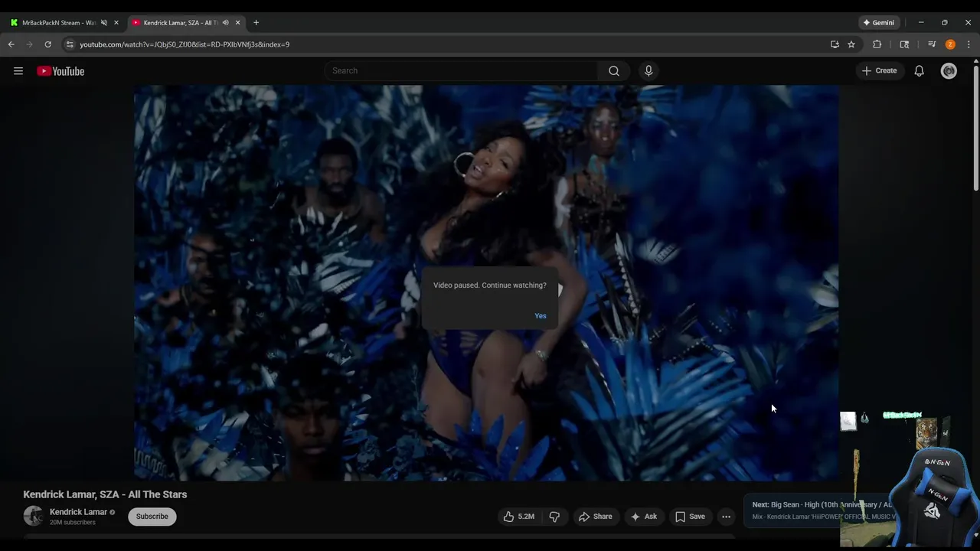Dislike the video with thumbs down
The width and height of the screenshot is (980, 551).
[x=554, y=517]
